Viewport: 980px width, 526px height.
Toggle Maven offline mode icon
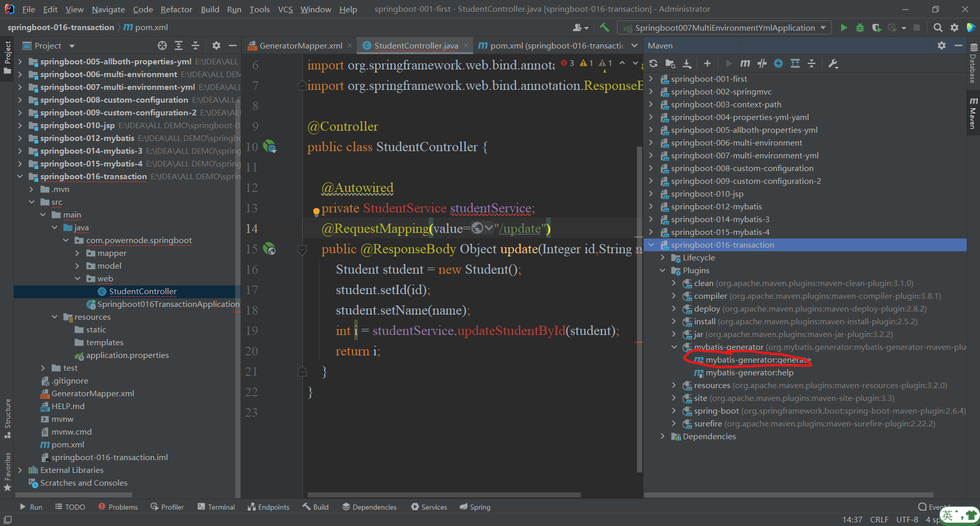tap(762, 63)
